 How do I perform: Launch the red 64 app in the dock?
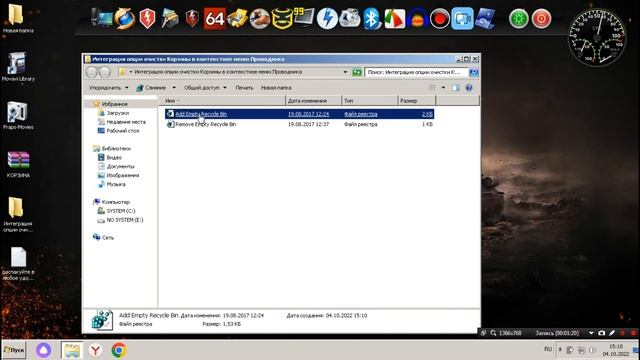[x=215, y=18]
